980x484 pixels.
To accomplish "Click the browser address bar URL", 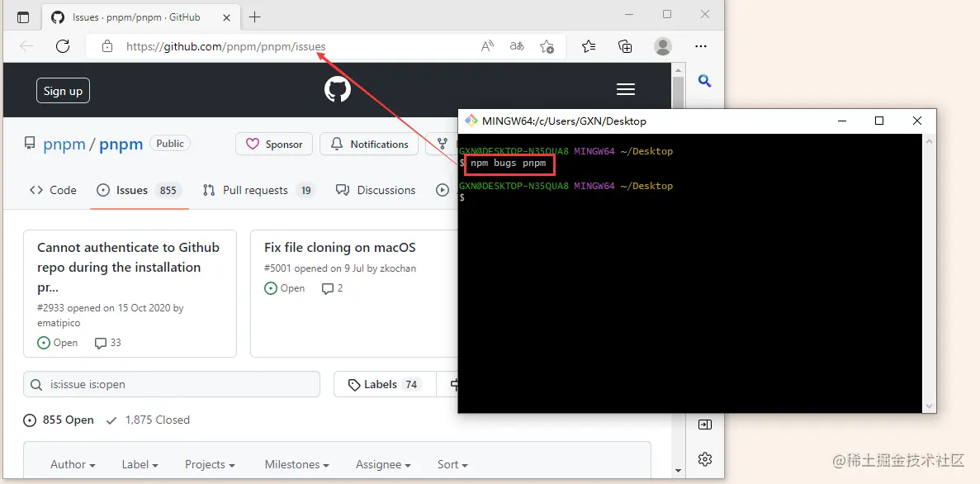I will point(225,46).
